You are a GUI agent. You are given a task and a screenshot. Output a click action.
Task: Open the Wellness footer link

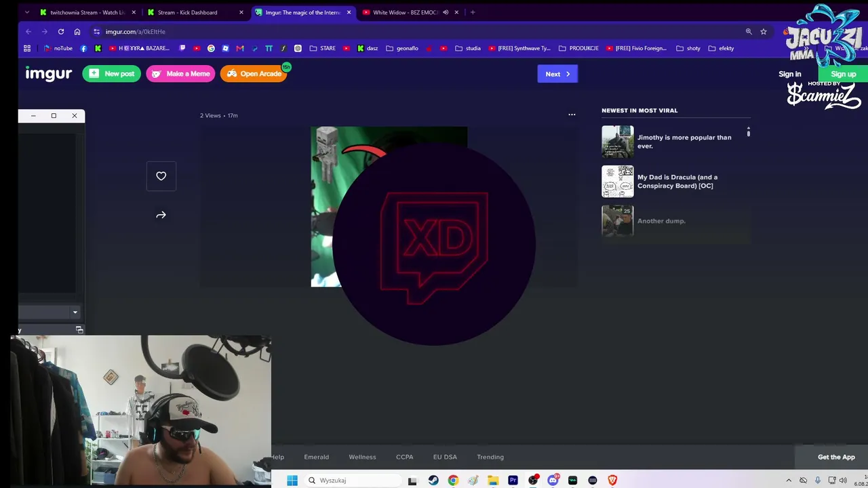[362, 457]
